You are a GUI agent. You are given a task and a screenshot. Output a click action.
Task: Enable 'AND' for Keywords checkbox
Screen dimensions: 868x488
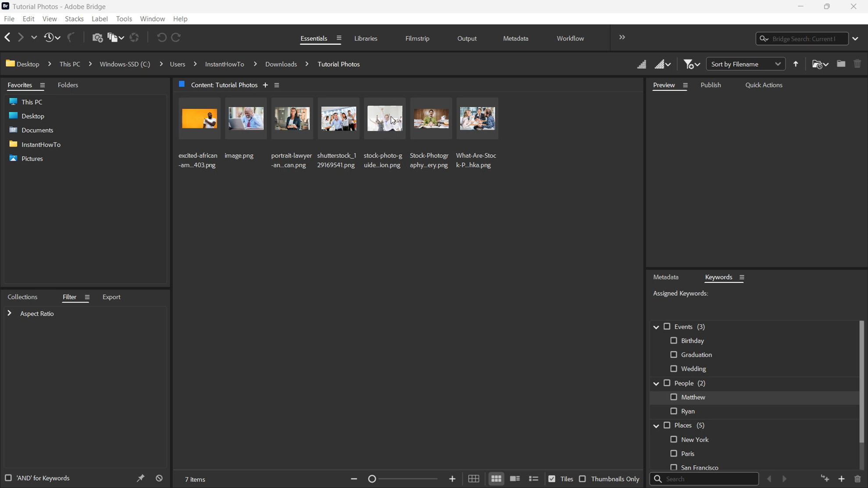(8, 478)
